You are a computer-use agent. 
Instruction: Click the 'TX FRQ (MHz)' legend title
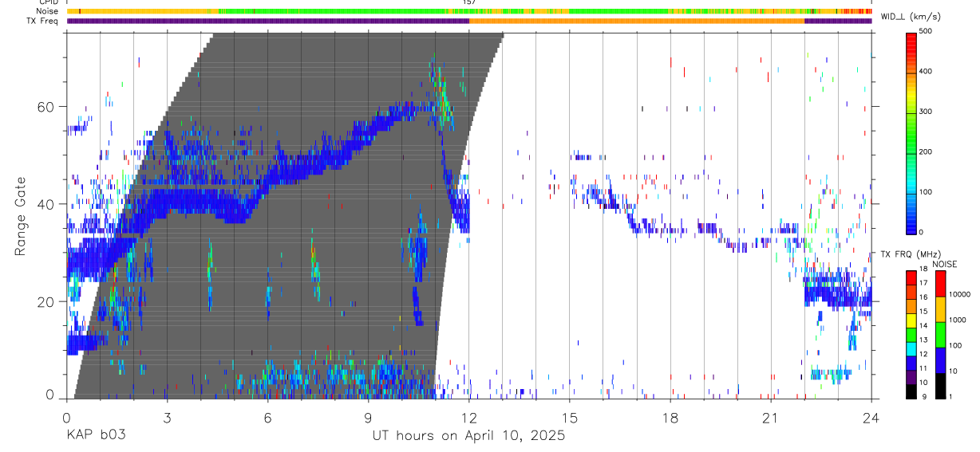coord(911,254)
